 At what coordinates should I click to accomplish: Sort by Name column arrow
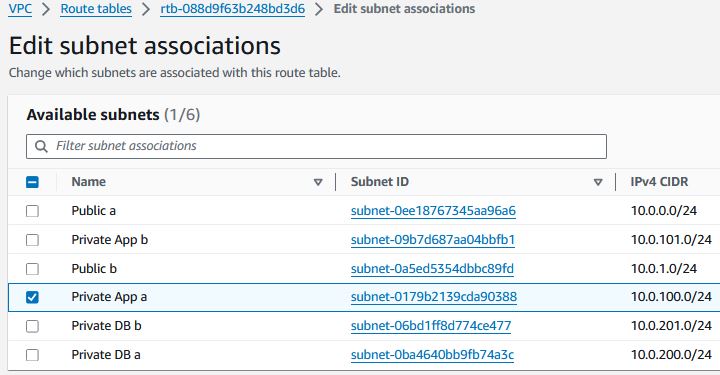(318, 182)
